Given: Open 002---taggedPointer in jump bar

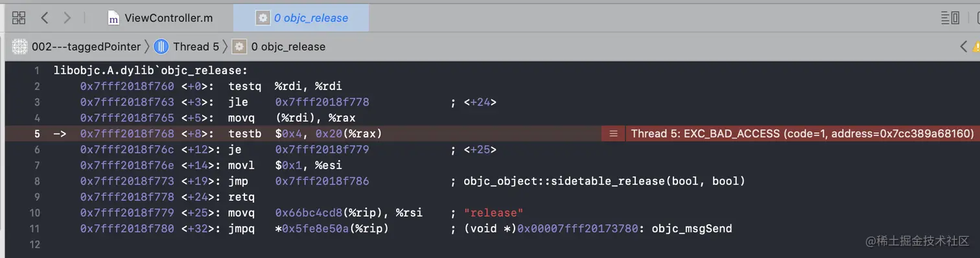Looking at the screenshot, I should pos(76,47).
